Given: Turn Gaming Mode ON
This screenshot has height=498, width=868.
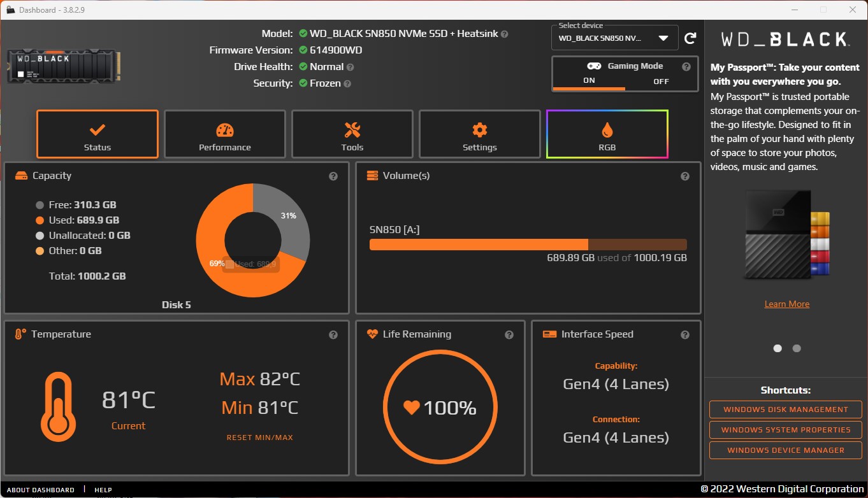Looking at the screenshot, I should click(x=589, y=81).
